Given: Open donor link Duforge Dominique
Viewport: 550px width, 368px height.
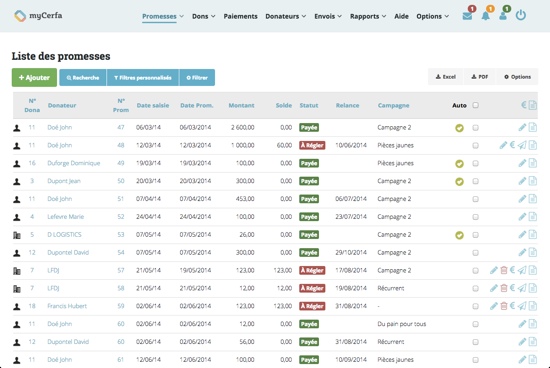Looking at the screenshot, I should click(74, 163).
